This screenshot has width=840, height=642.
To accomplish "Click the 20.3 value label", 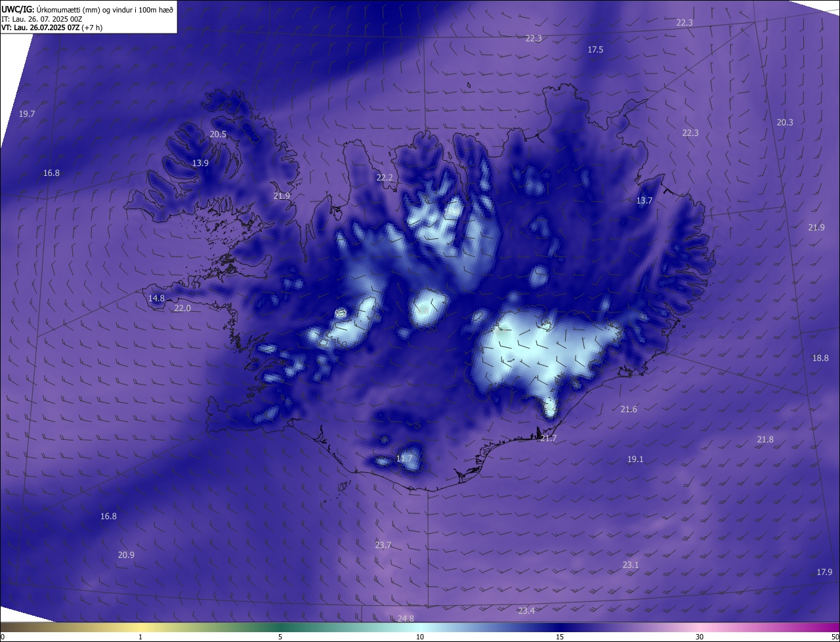I will 785,122.
